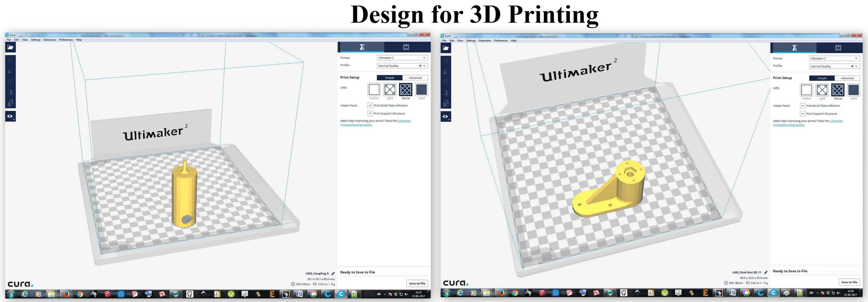This screenshot has width=868, height=302.
Task: Toggle Print Build Plate Adhesion in left window
Action: click(x=370, y=105)
